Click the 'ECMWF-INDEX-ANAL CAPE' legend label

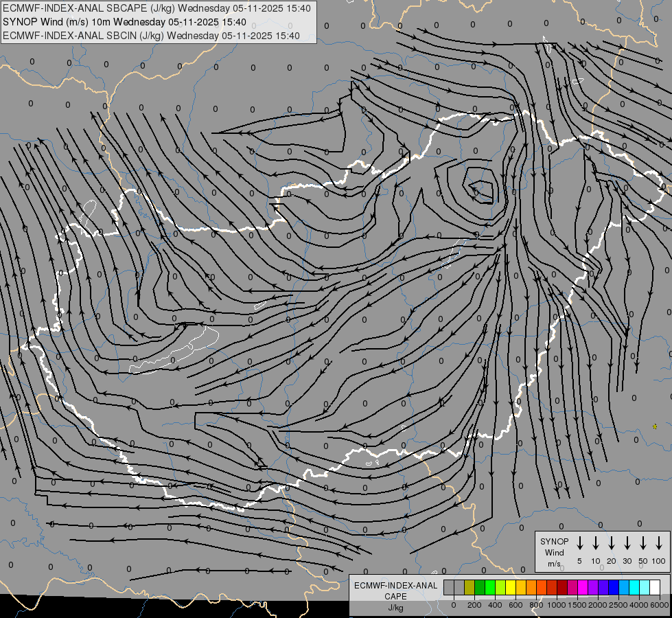coord(395,591)
